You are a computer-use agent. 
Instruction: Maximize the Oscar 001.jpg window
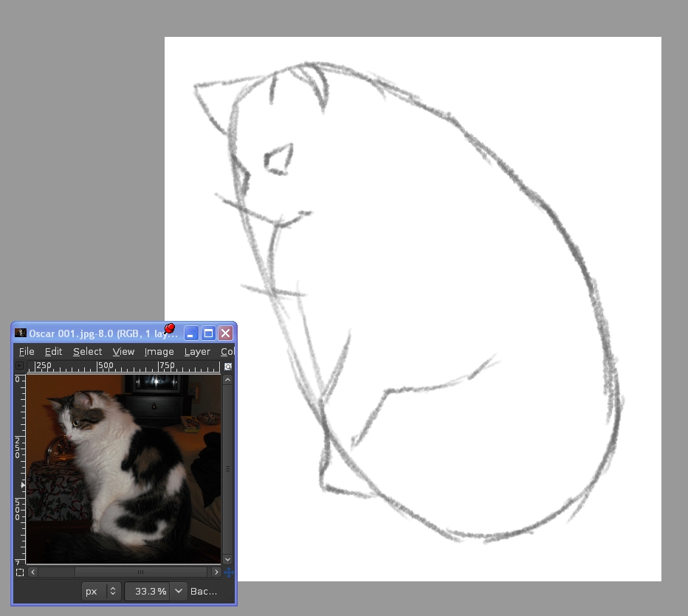point(208,333)
